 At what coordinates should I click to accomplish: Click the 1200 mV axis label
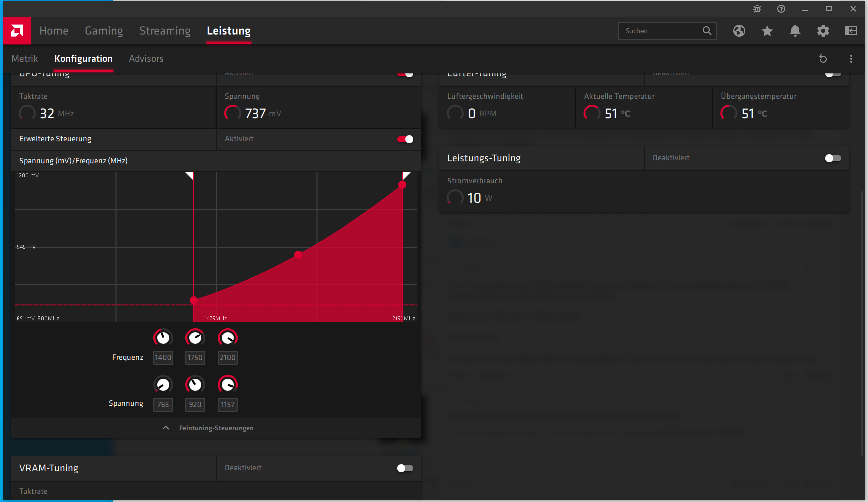[x=28, y=175]
